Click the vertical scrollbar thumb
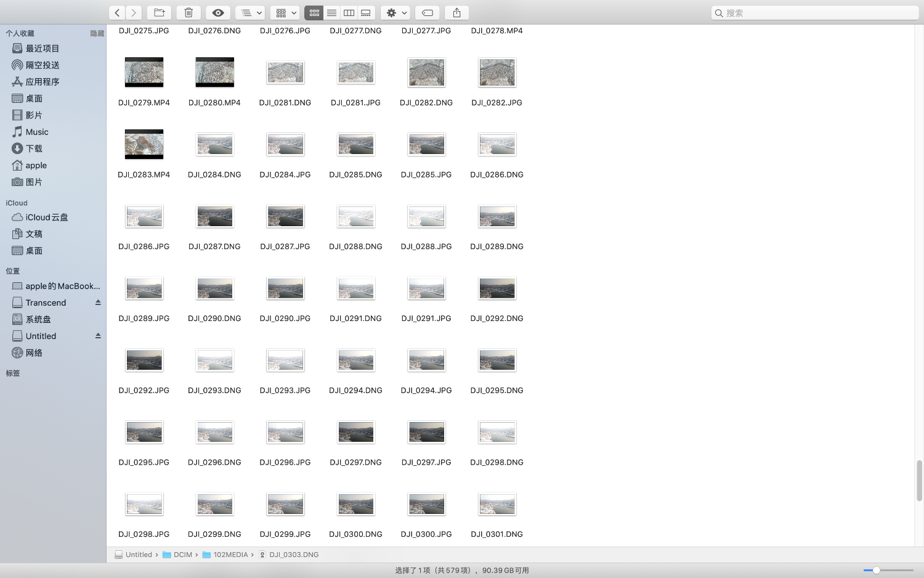The width and height of the screenshot is (924, 578). click(919, 481)
